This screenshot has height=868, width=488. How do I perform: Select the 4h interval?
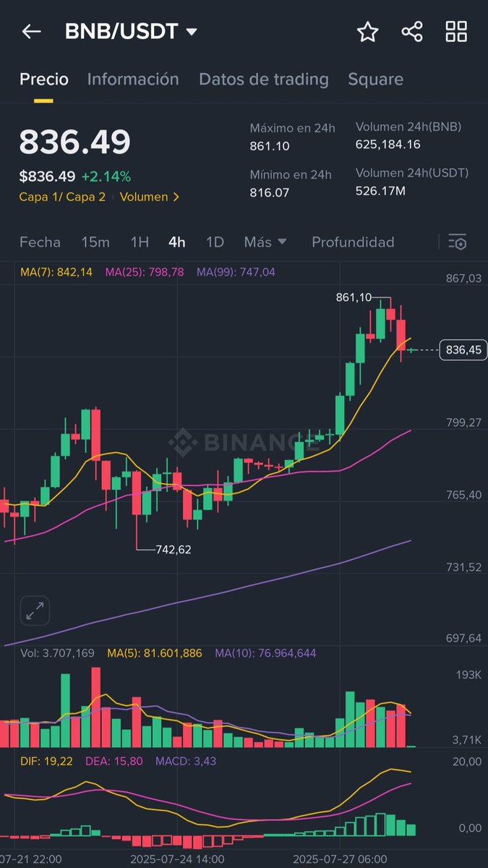pyautogui.click(x=177, y=242)
